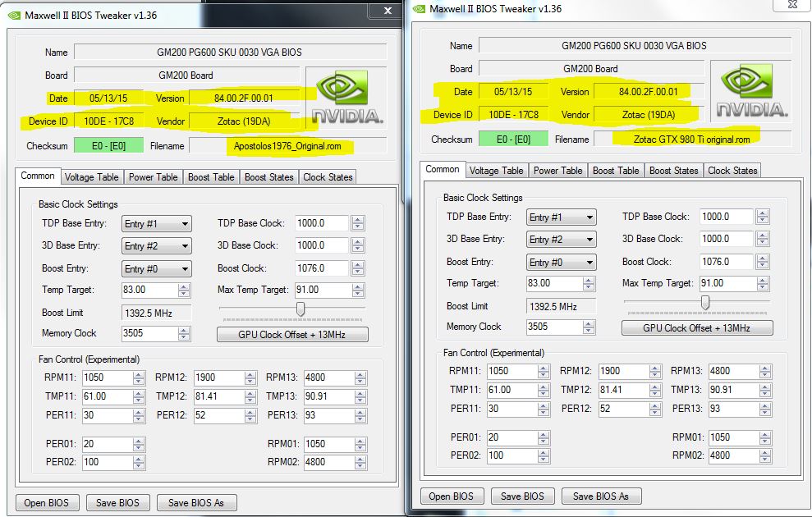Select Common tab in right window
This screenshot has width=812, height=517.
click(443, 169)
